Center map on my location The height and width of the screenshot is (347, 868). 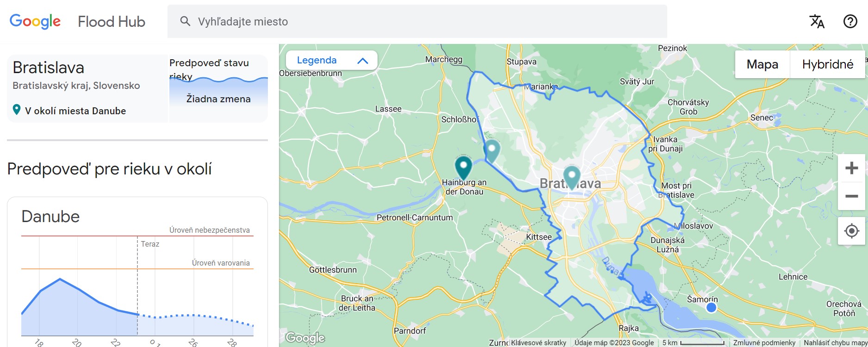[851, 230]
